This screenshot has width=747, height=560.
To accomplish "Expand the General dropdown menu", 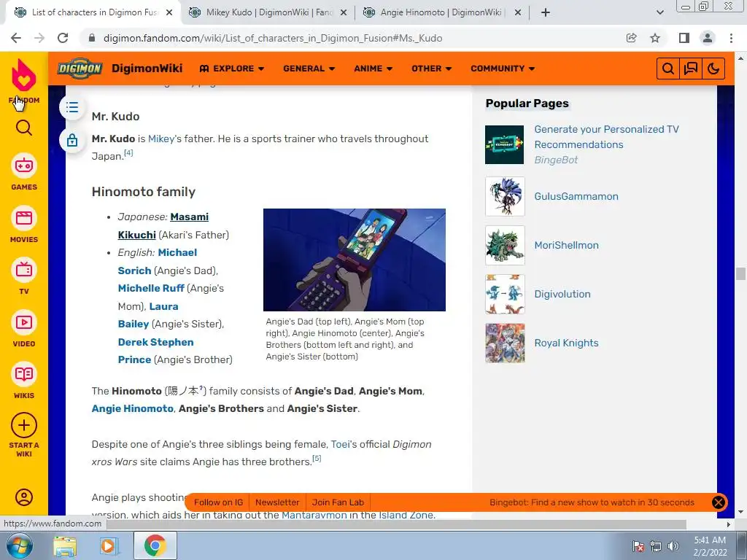I will coord(309,69).
